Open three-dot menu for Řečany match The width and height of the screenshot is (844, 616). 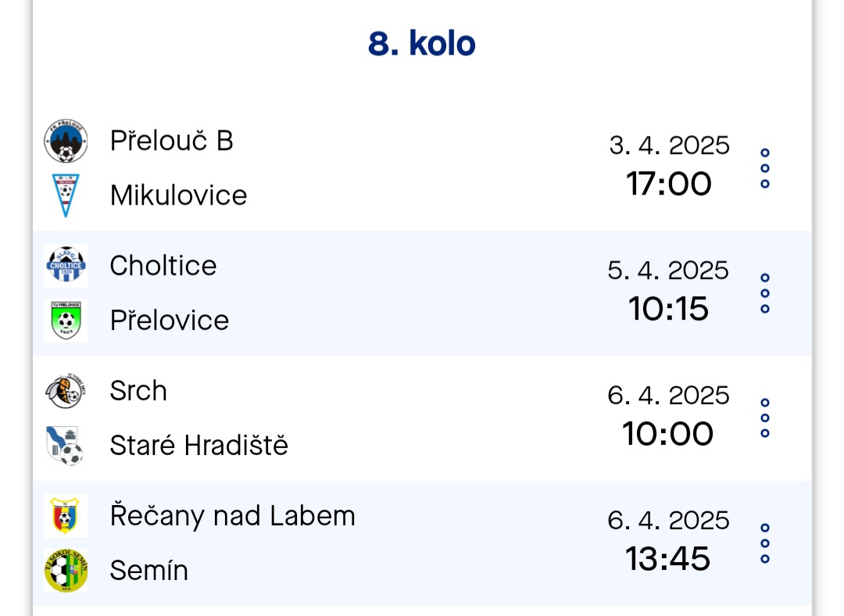click(765, 543)
